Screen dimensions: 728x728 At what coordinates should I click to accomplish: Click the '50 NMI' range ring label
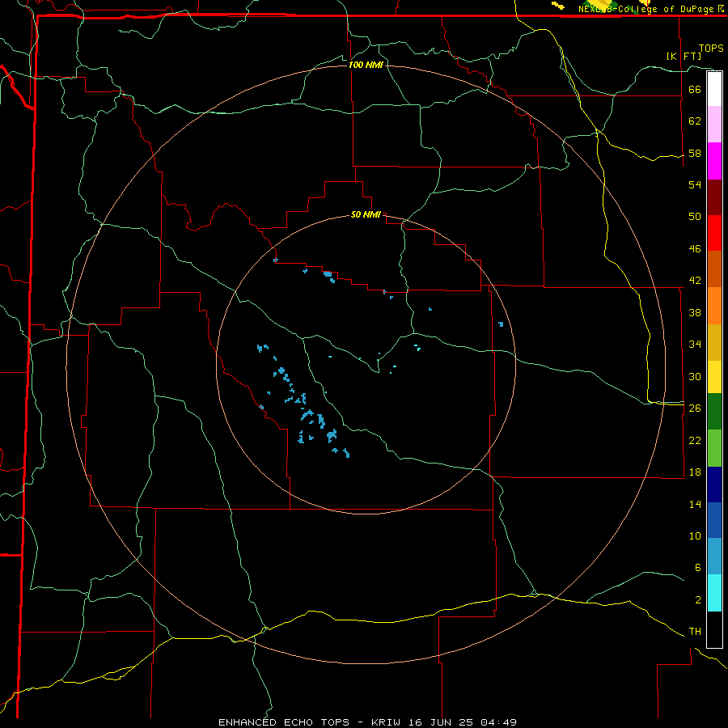[x=366, y=214]
